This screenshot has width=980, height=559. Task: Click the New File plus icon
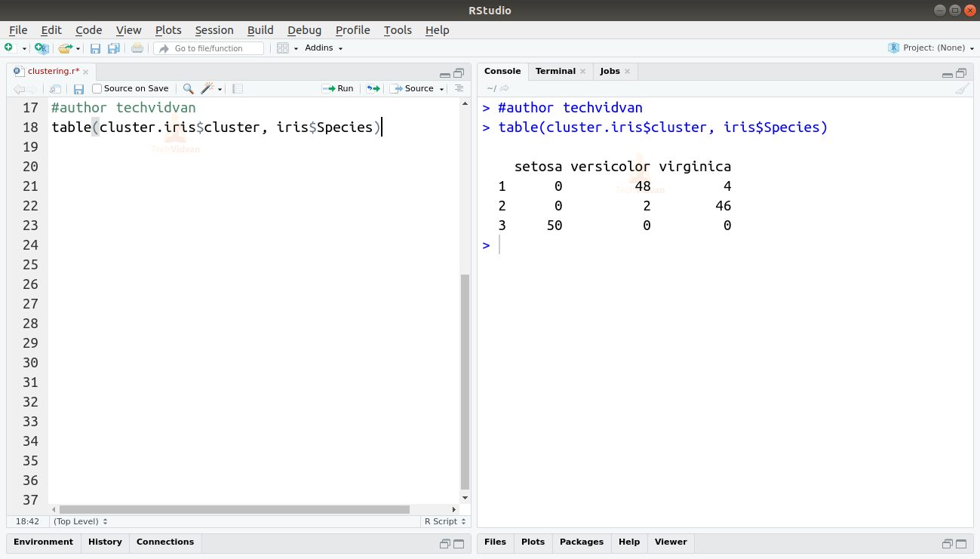[9, 48]
